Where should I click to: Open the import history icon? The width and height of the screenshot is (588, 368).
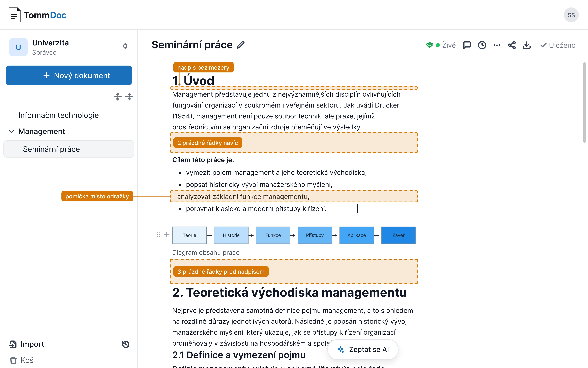pos(126,344)
